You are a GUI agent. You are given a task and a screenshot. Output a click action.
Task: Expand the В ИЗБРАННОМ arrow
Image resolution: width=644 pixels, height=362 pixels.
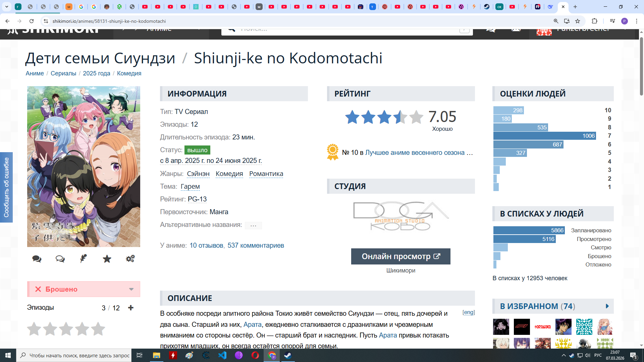tap(607, 306)
